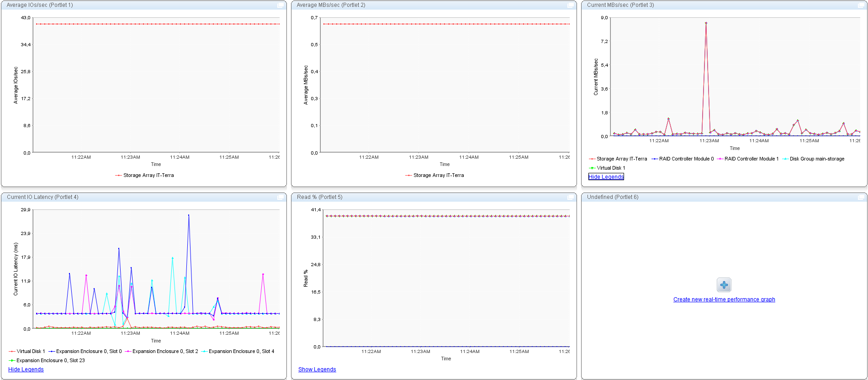The width and height of the screenshot is (868, 380).
Task: Click the Average IOs/sec (Portlet 1) title
Action: click(40, 5)
